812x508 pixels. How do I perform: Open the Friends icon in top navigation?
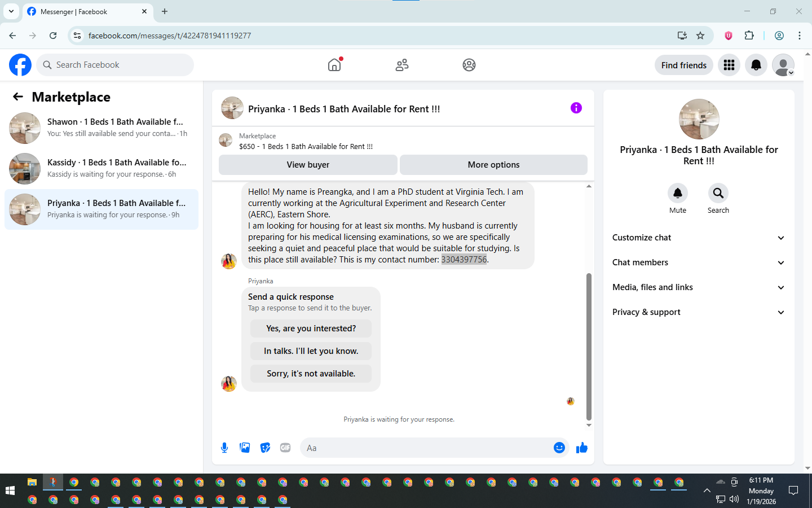(x=402, y=65)
